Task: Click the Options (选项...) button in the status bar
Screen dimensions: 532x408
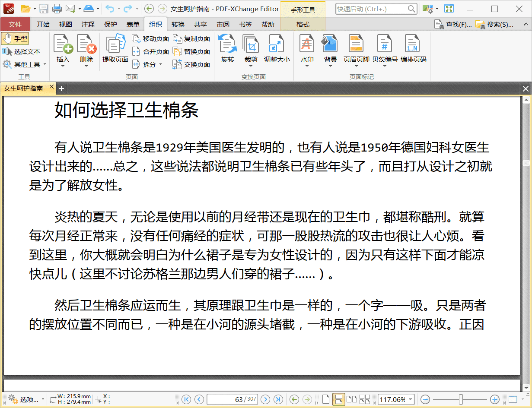Action: tap(27, 399)
